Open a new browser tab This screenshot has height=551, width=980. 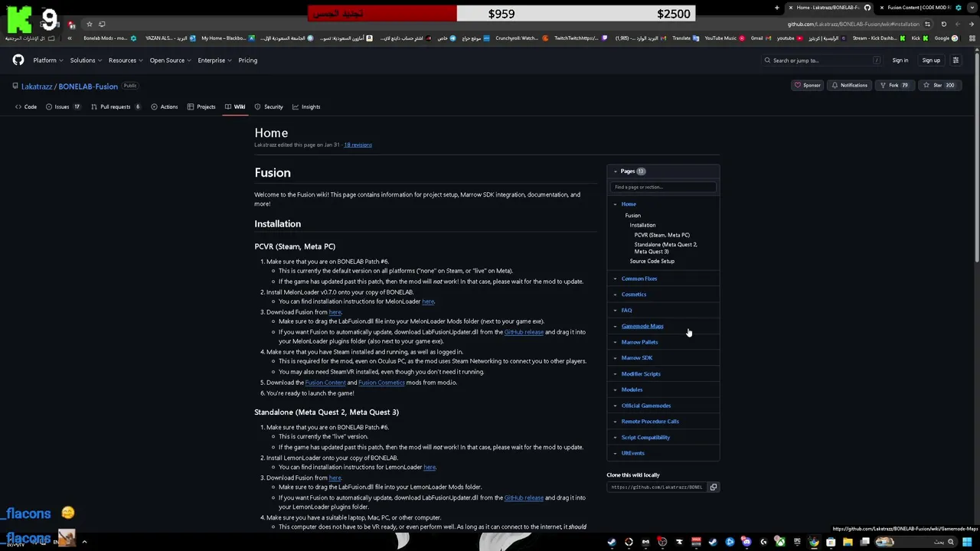[776, 8]
